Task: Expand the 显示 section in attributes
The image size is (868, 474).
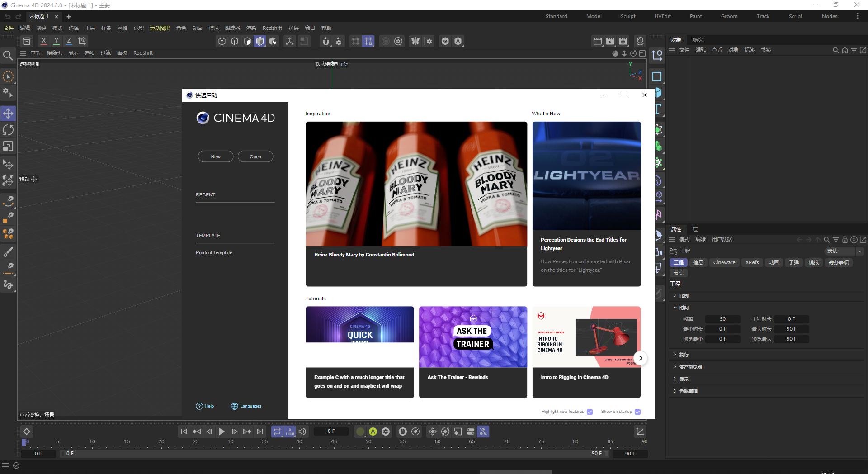Action: (675, 379)
